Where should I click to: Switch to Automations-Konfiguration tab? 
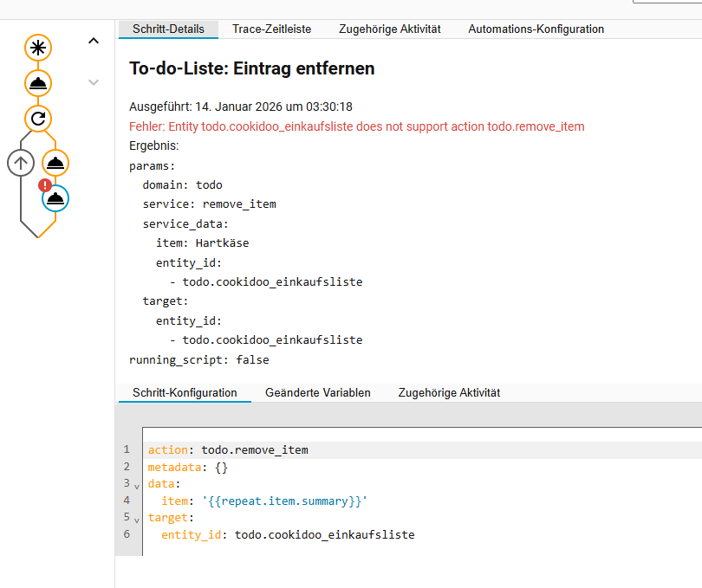coord(536,29)
